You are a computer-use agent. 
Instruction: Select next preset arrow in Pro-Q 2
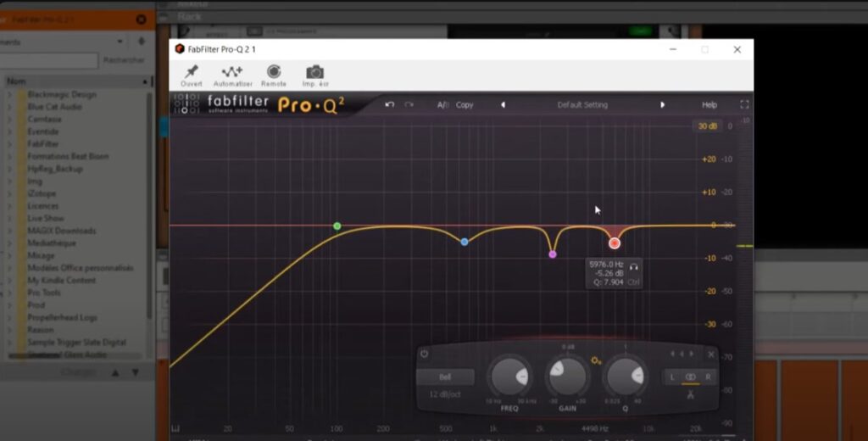(662, 104)
